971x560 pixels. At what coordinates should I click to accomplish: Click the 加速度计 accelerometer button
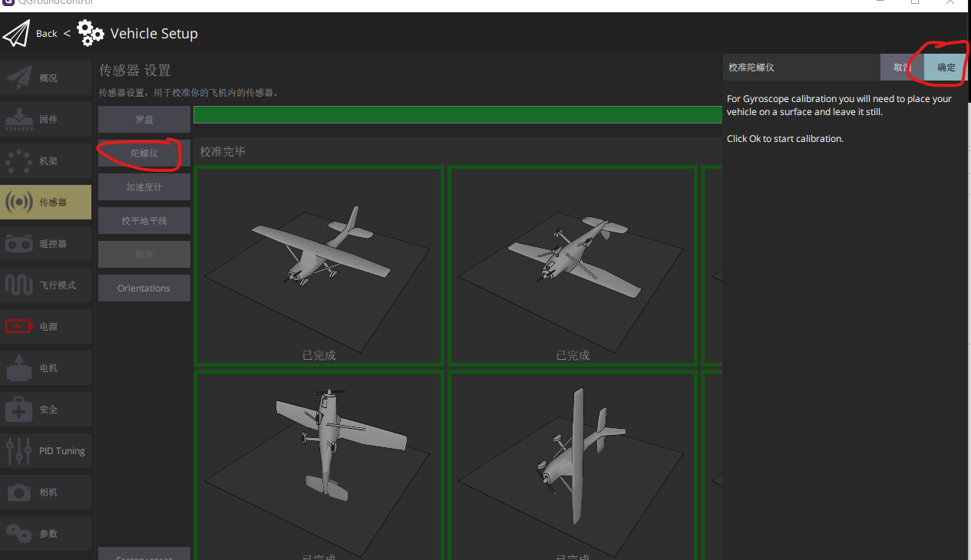click(x=144, y=187)
